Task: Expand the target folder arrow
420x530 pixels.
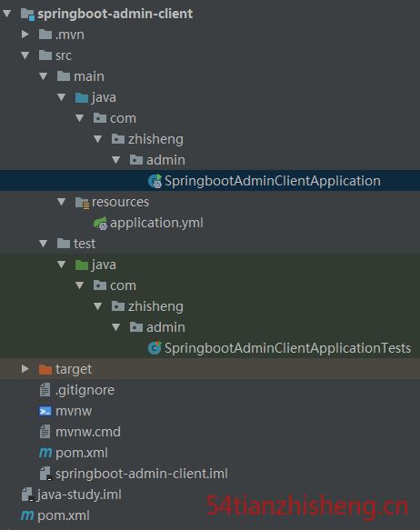Action: point(25,369)
